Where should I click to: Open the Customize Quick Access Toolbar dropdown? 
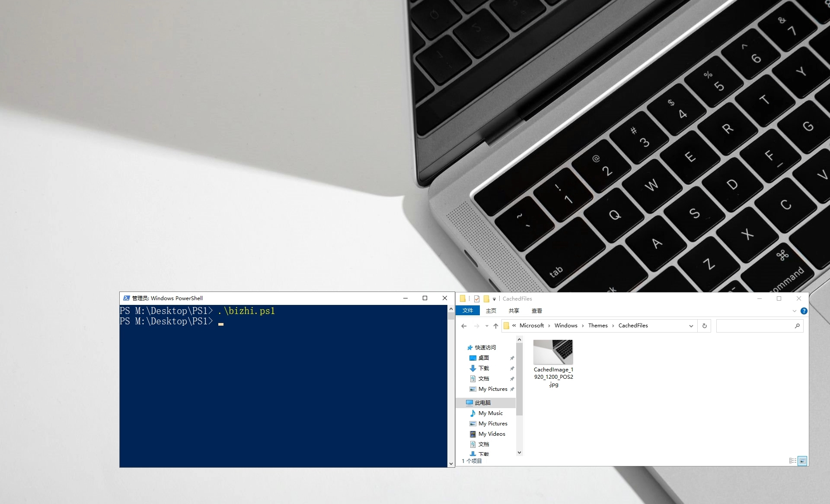[494, 299]
